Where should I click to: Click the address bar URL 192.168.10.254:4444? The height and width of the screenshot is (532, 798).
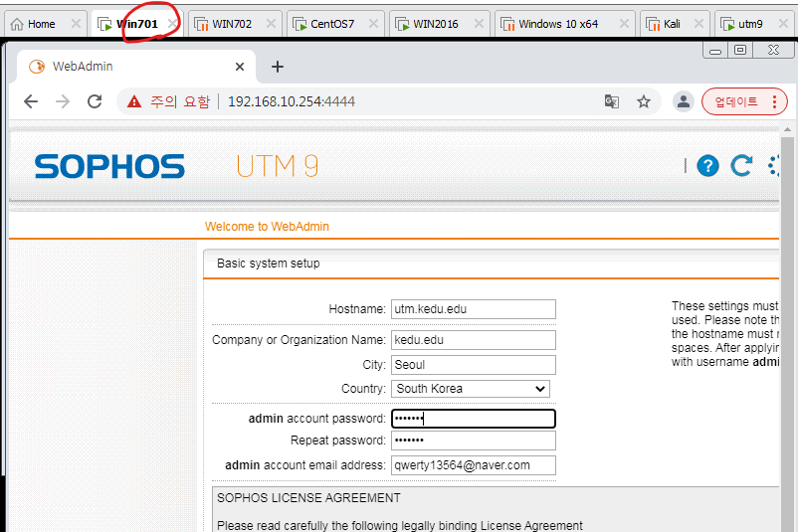pos(292,101)
